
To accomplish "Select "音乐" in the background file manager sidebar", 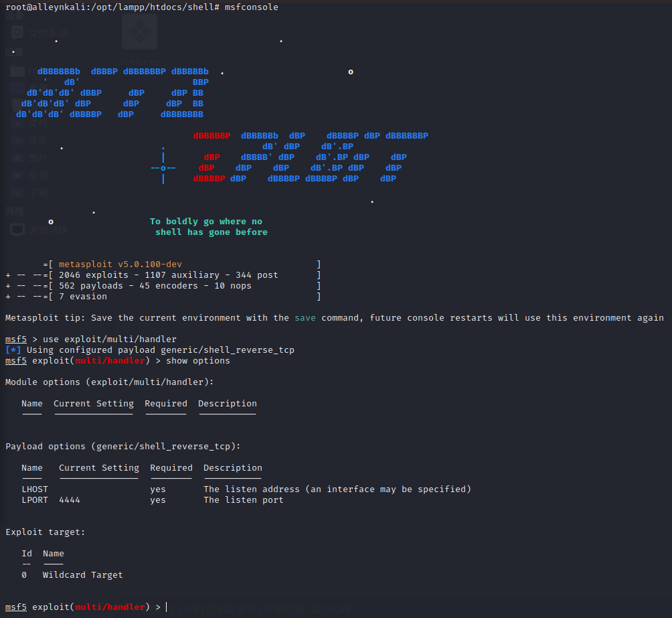I will (x=37, y=141).
